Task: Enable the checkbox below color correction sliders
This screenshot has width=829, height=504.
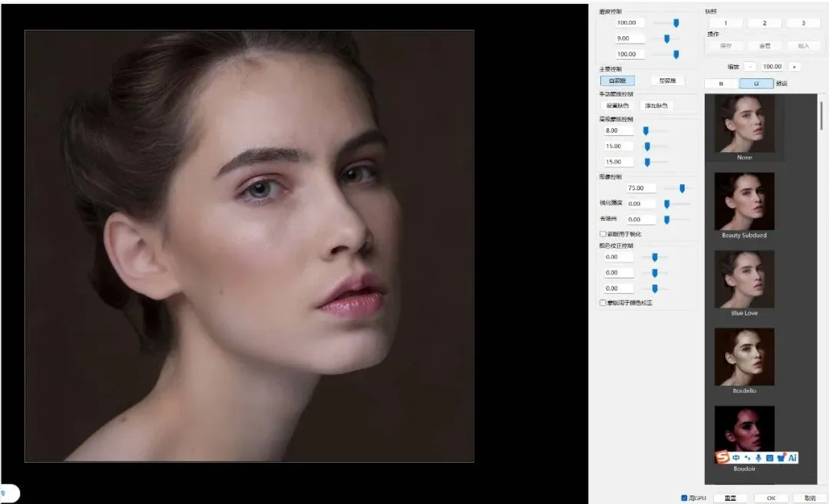Action: tap(603, 303)
